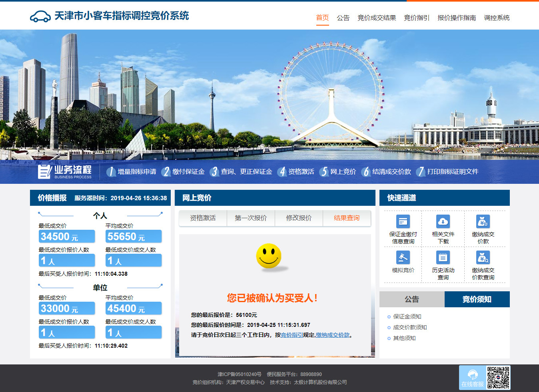
Task: Open the 结果查询 tab
Action: pyautogui.click(x=347, y=218)
